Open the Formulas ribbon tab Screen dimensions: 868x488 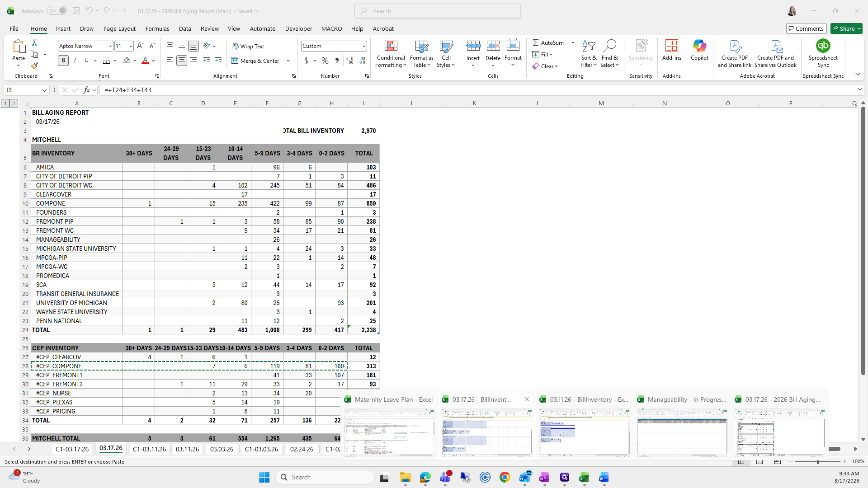pyautogui.click(x=157, y=28)
